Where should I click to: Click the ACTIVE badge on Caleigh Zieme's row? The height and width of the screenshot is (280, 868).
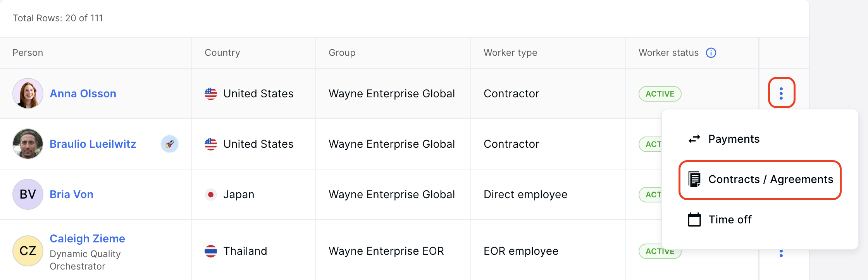pyautogui.click(x=660, y=251)
